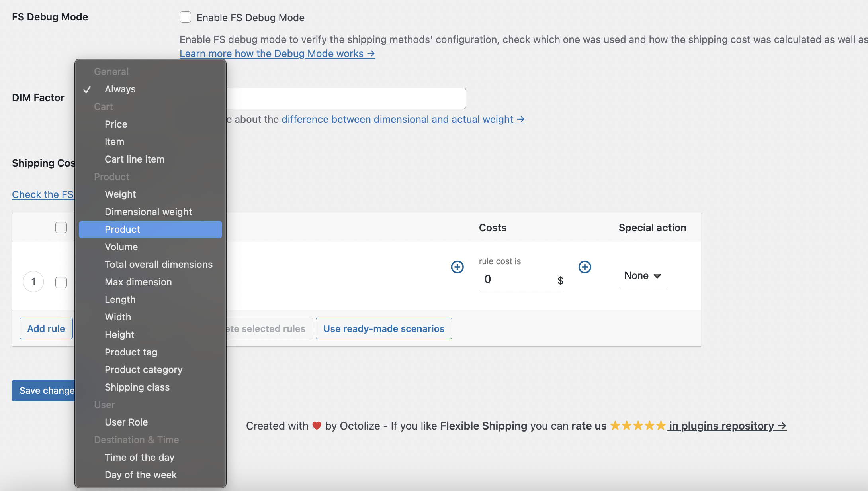Screen dimensions: 868x491
Task: Click the five-star rating icons
Action: click(x=637, y=425)
